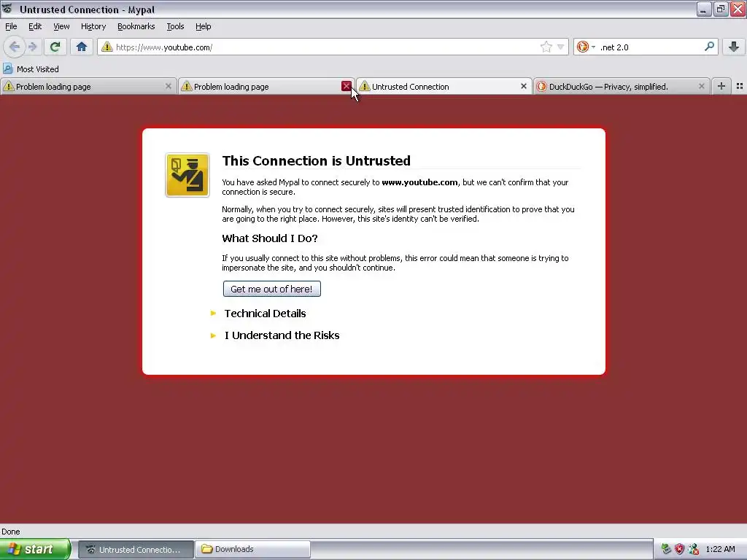
Task: Minimize the Mypal window
Action: coord(703,9)
